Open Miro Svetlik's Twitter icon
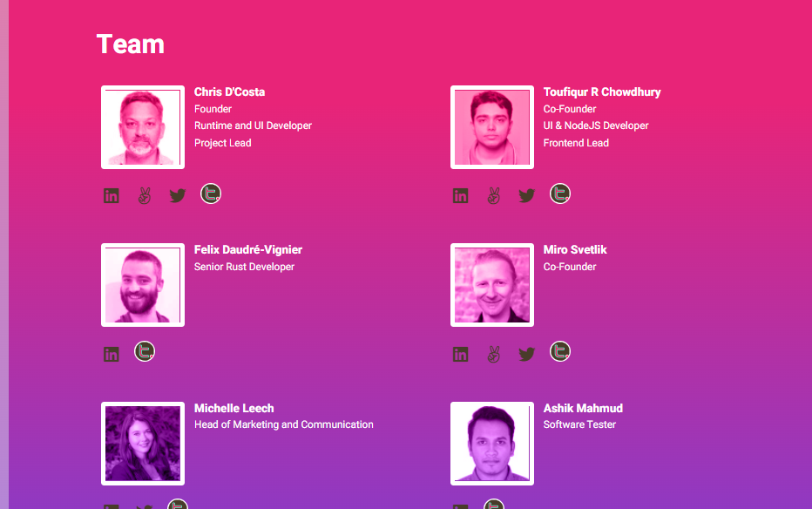 tap(527, 354)
